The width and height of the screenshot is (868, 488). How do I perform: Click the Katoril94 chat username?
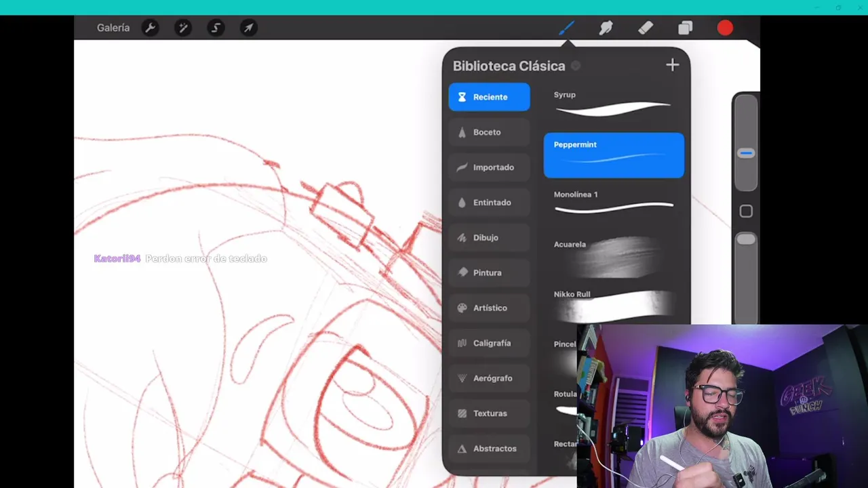pyautogui.click(x=117, y=258)
